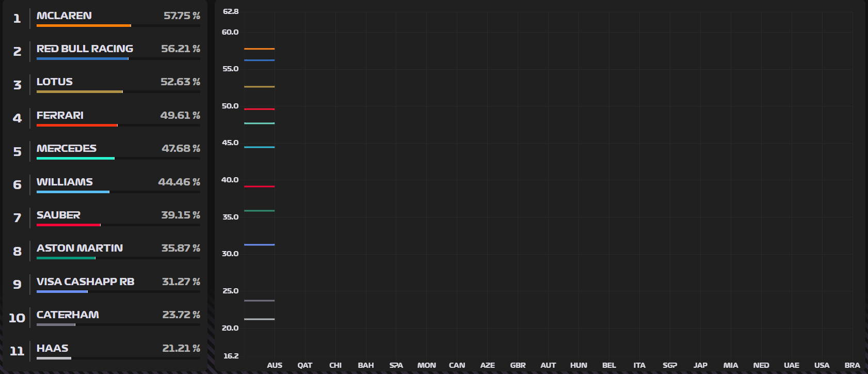Click the USA race label on the axis
Image resolution: width=868 pixels, height=374 pixels.
[822, 365]
